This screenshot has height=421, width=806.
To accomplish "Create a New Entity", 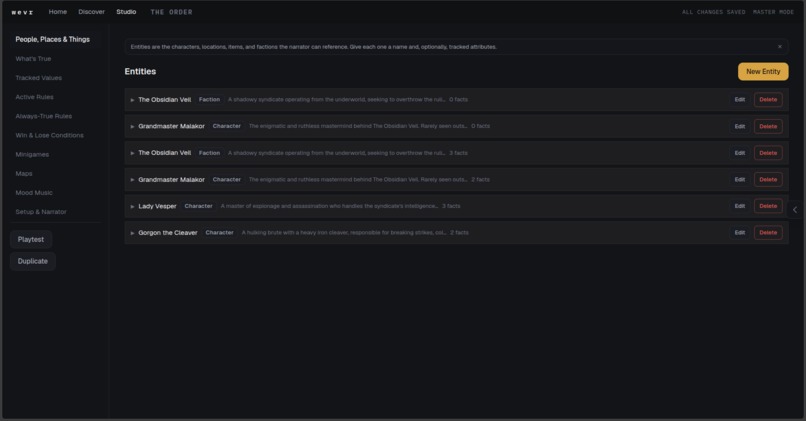I will click(763, 71).
